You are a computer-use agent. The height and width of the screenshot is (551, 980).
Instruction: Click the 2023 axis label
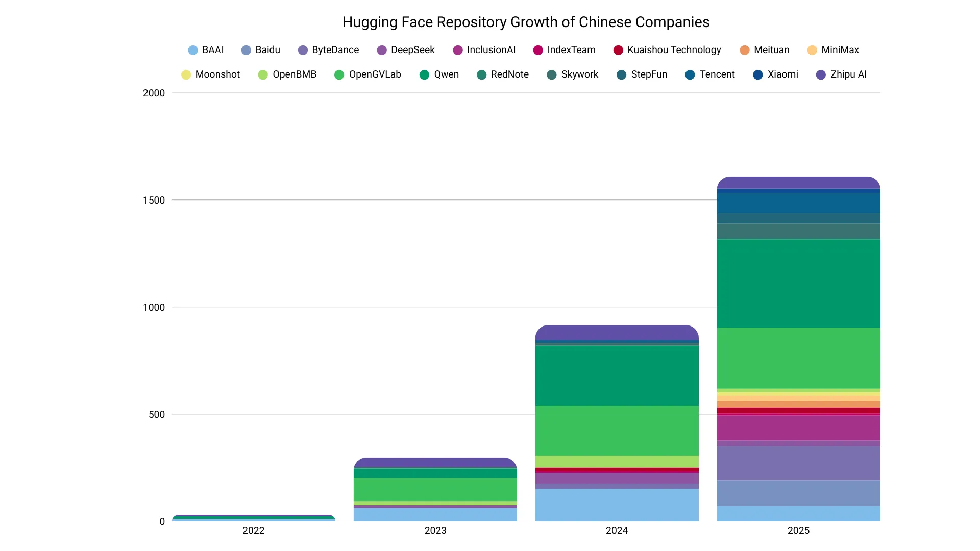pyautogui.click(x=435, y=531)
